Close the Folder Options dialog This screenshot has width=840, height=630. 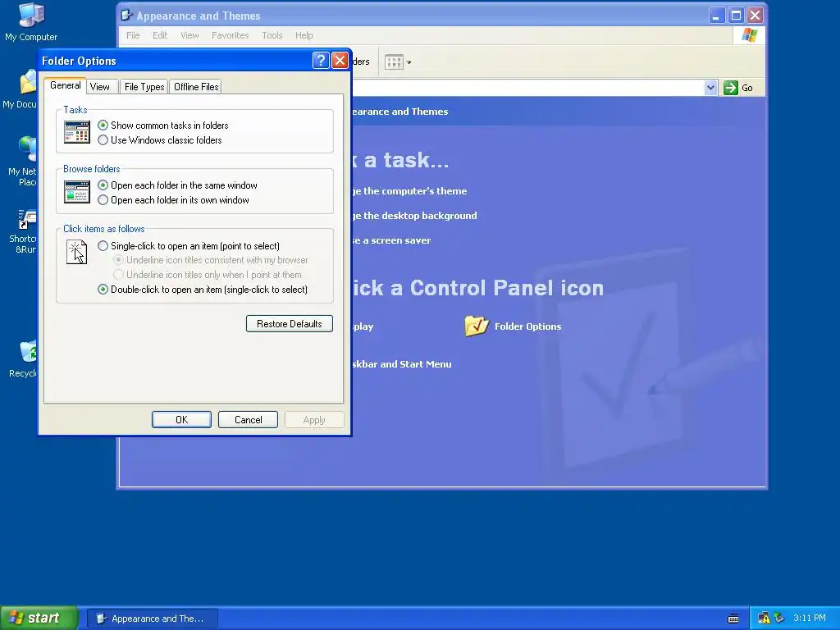(x=340, y=60)
